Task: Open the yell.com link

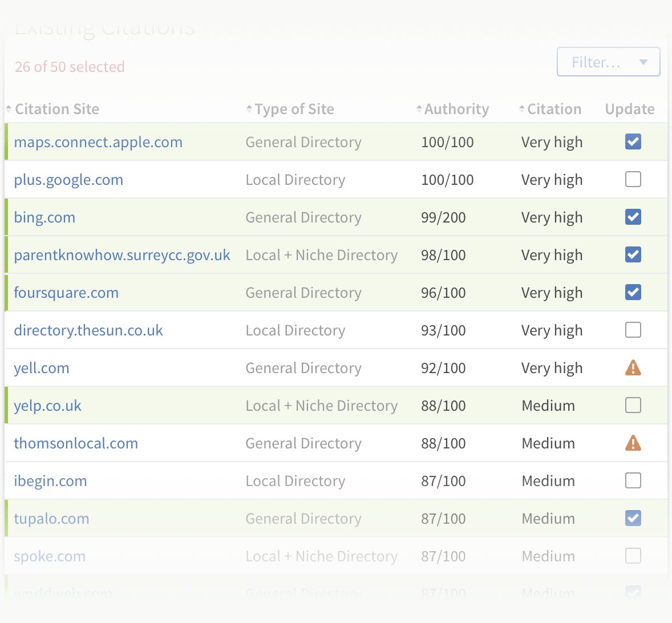Action: click(42, 368)
